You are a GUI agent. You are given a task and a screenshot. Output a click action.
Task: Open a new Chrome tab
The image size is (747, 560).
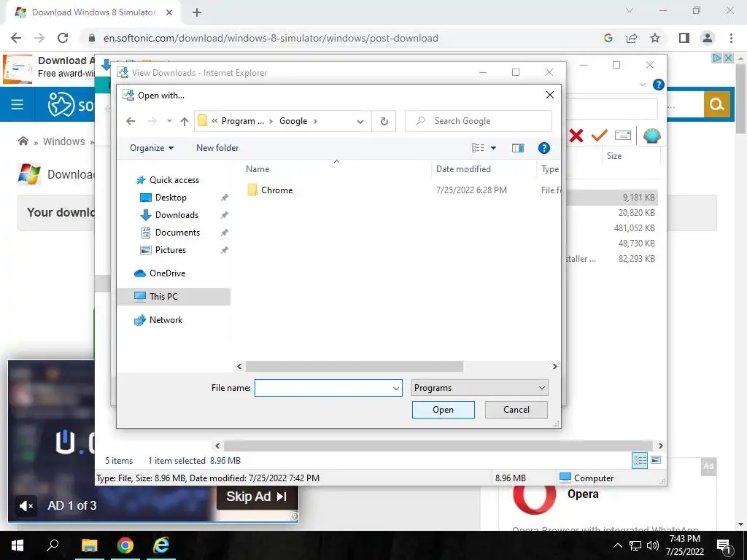tap(197, 13)
